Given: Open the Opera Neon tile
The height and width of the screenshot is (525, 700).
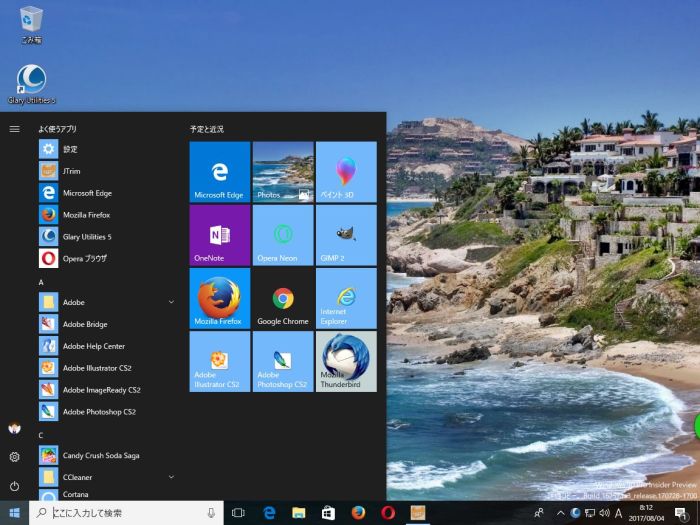Looking at the screenshot, I should tap(283, 234).
